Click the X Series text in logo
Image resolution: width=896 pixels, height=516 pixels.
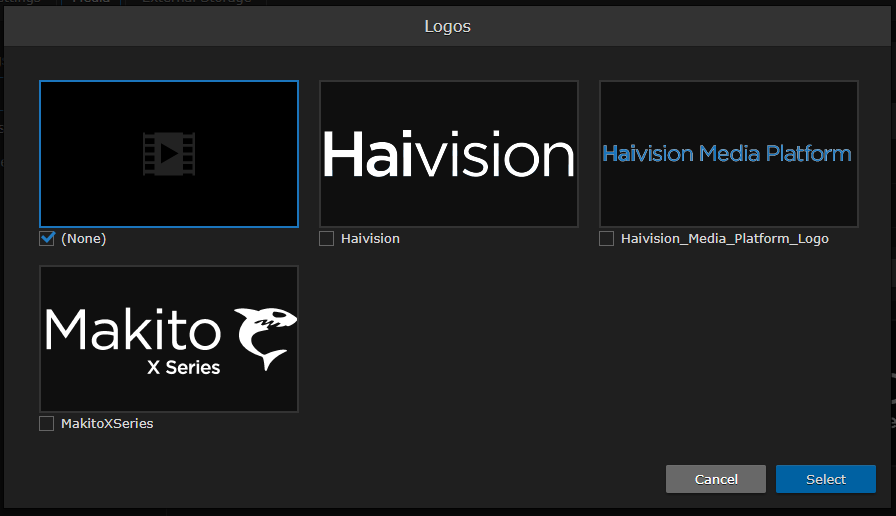pyautogui.click(x=183, y=367)
